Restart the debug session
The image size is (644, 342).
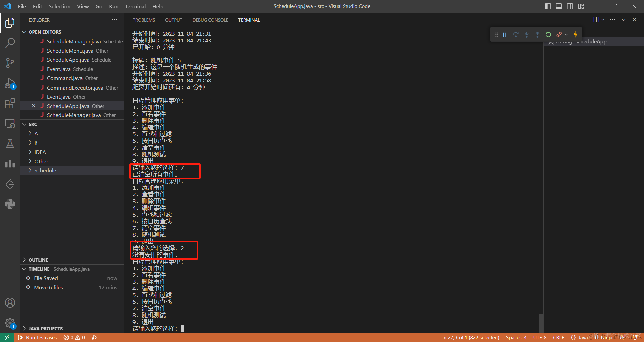548,35
